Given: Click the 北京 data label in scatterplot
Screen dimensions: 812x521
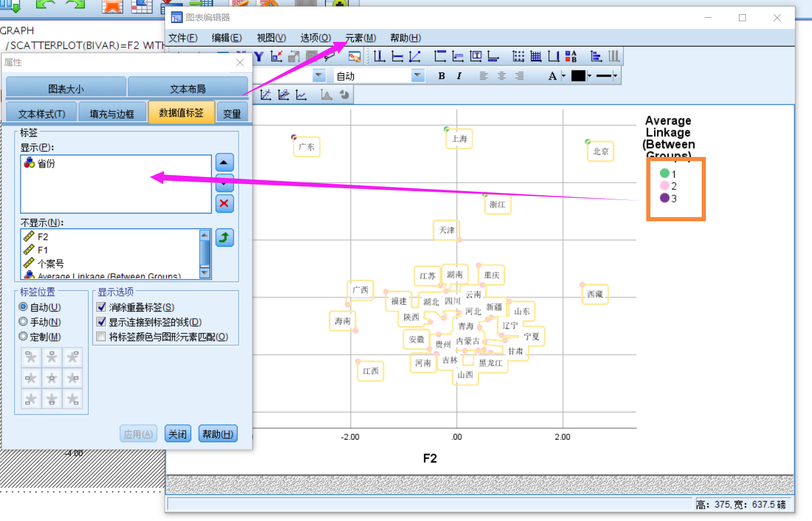Looking at the screenshot, I should [601, 152].
